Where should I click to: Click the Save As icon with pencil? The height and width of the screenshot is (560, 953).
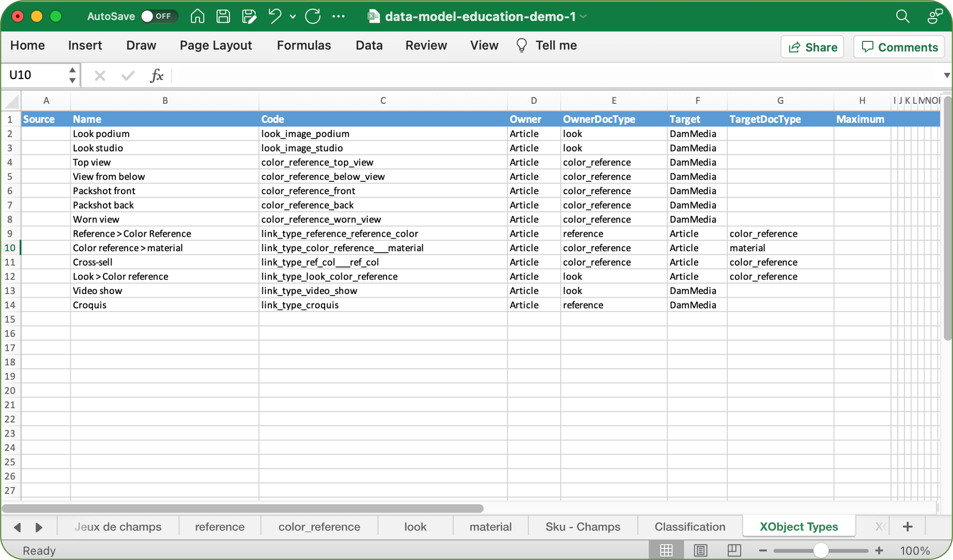[249, 16]
